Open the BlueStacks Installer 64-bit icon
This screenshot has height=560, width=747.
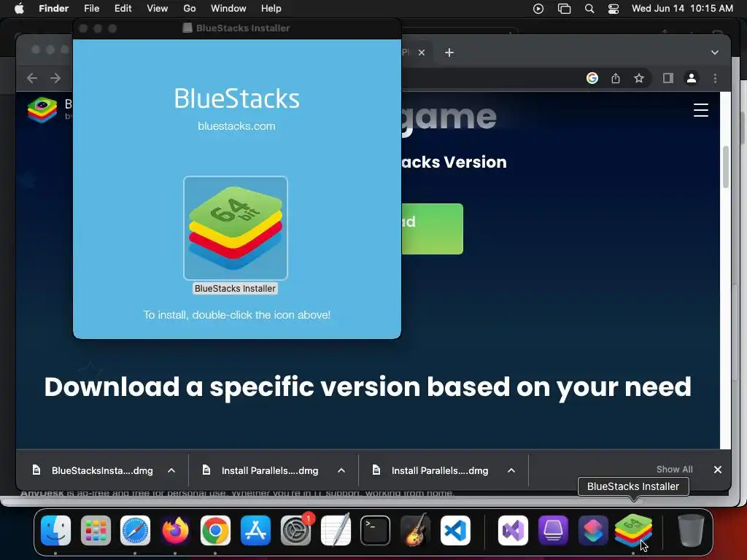pyautogui.click(x=236, y=228)
